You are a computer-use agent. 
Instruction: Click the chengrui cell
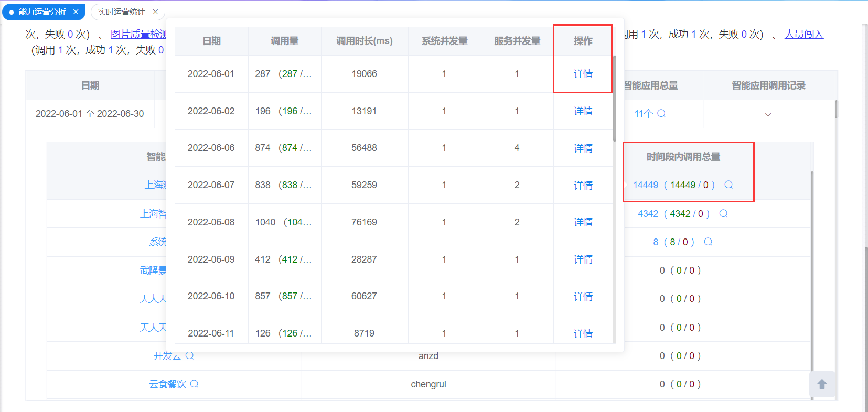428,384
